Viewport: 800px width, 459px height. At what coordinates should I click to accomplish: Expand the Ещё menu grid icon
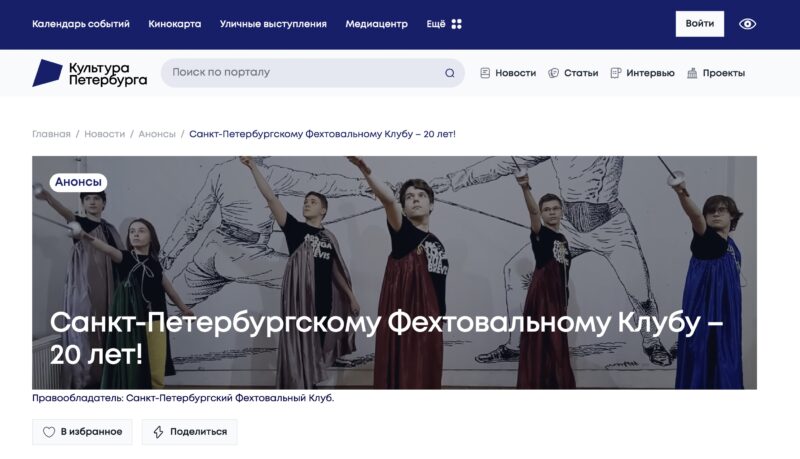457,24
